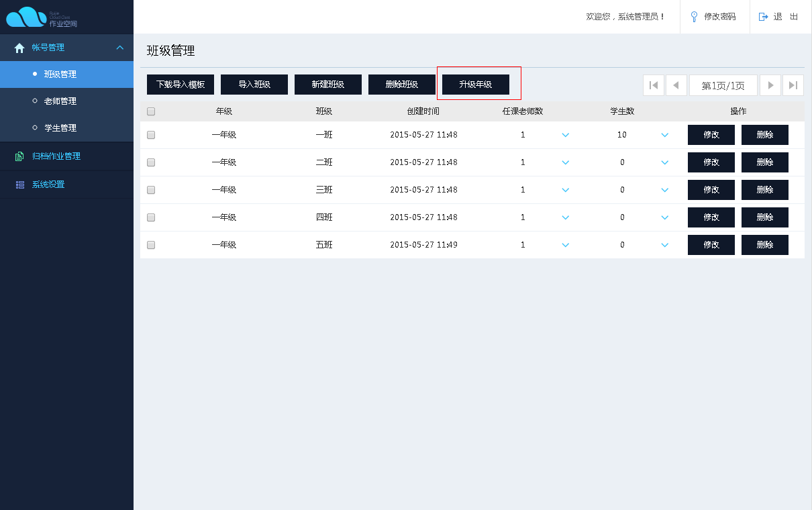Go to the first page using pagination icon

pyautogui.click(x=653, y=85)
